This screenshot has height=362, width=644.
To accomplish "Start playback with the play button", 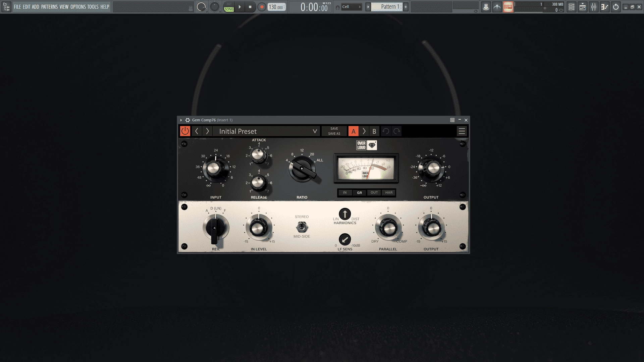I will click(239, 7).
